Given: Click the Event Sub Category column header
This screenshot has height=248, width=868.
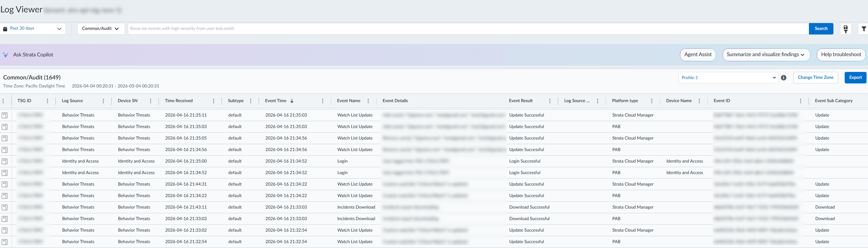Looking at the screenshot, I should coord(834,101).
